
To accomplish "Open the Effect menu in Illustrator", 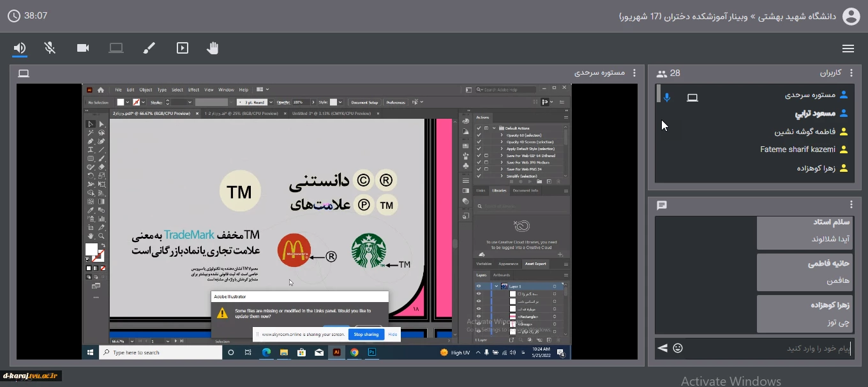I will tap(194, 90).
